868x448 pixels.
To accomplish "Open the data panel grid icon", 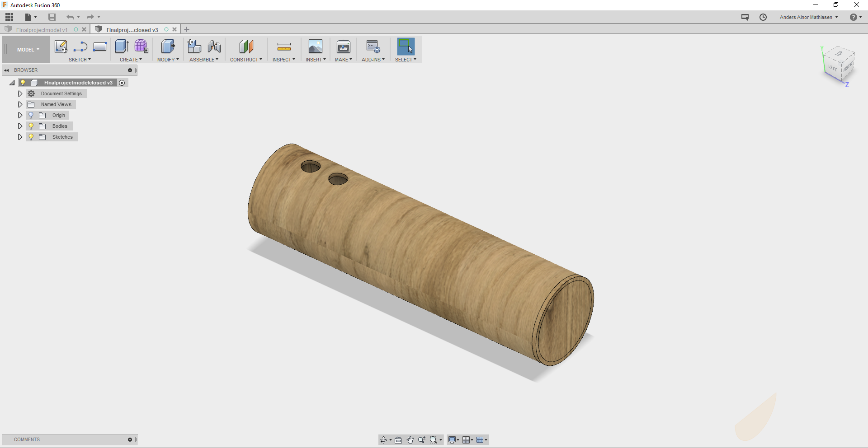I will click(x=9, y=17).
